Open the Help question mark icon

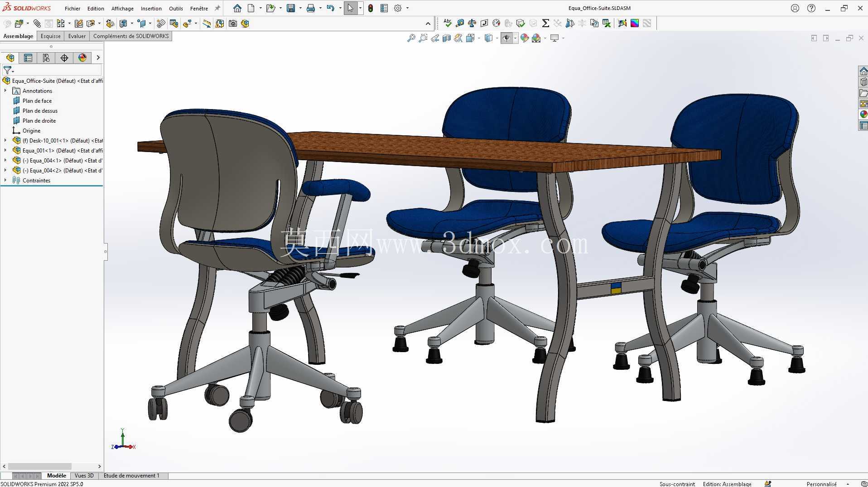tap(811, 8)
